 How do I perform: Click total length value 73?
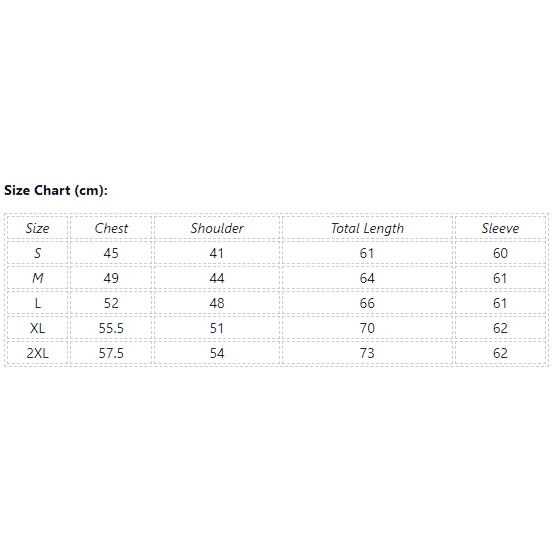[x=367, y=353]
